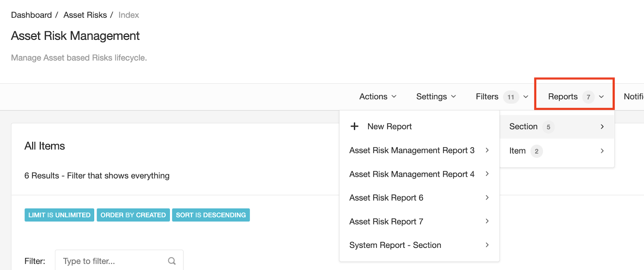The height and width of the screenshot is (270, 644).
Task: Click the LIMIT IS UNLIMITED tag
Action: click(x=59, y=215)
